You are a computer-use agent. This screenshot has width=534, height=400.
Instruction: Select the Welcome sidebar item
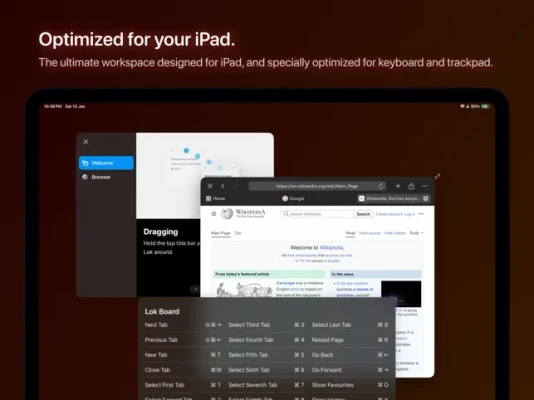[106, 163]
